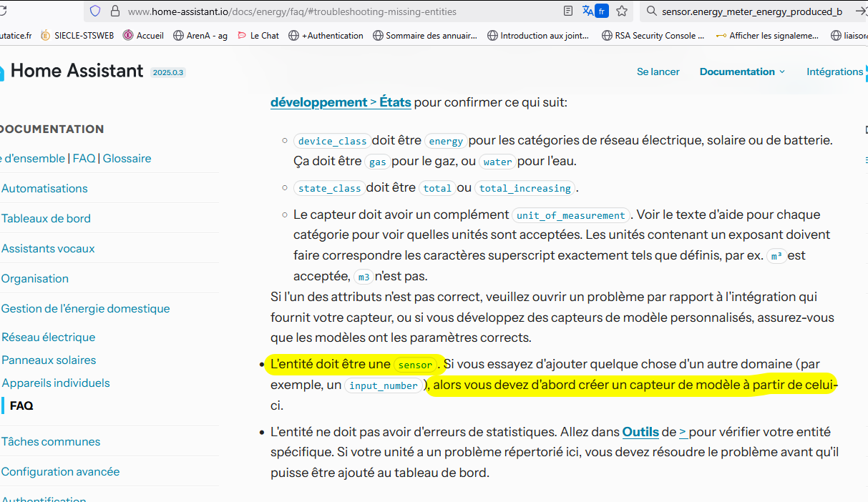The height and width of the screenshot is (502, 868).
Task: Follow the développement > États link
Action: [341, 102]
